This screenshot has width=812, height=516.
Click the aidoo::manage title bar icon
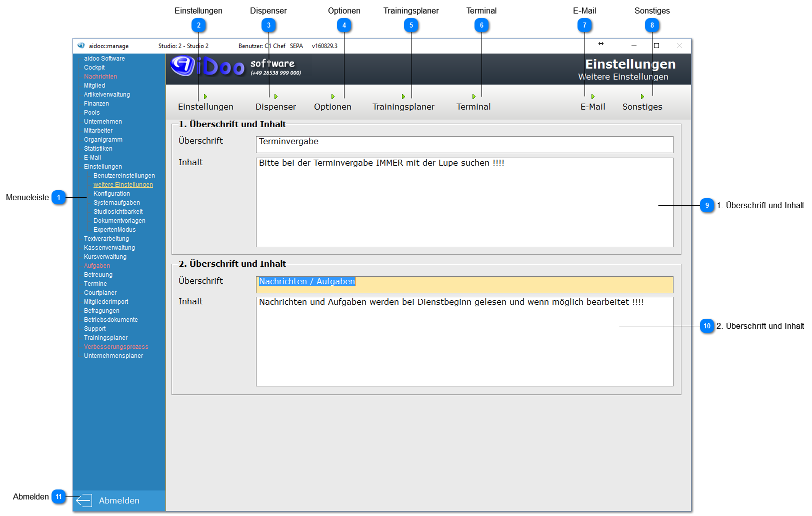tap(81, 46)
